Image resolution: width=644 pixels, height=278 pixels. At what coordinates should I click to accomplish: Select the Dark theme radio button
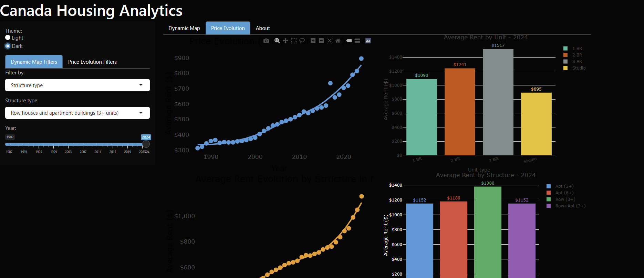click(x=8, y=46)
